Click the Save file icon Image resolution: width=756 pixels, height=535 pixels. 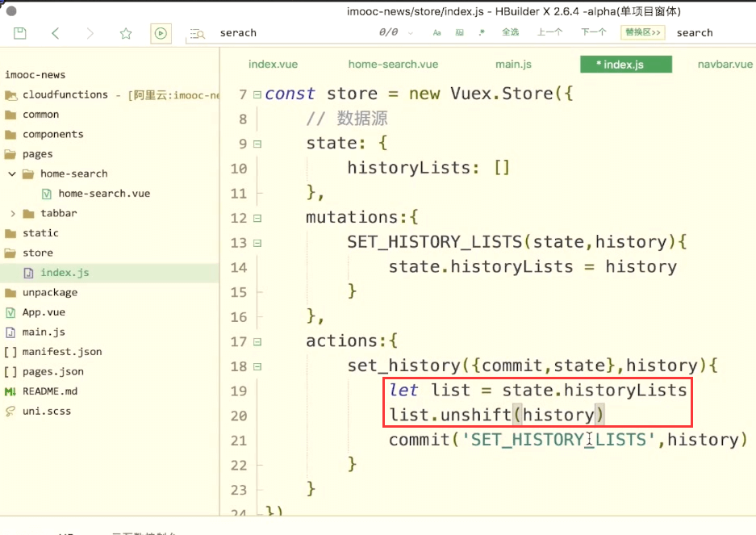20,33
